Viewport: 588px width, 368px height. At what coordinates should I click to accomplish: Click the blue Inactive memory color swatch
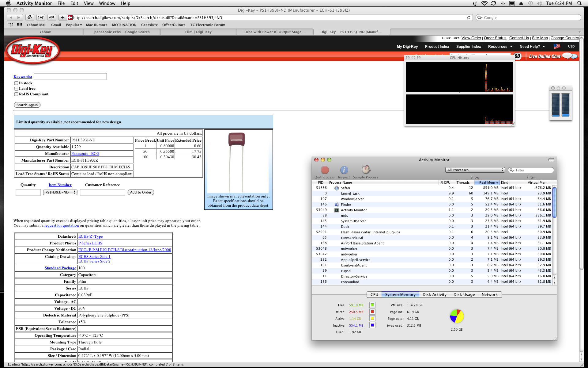tap(372, 325)
